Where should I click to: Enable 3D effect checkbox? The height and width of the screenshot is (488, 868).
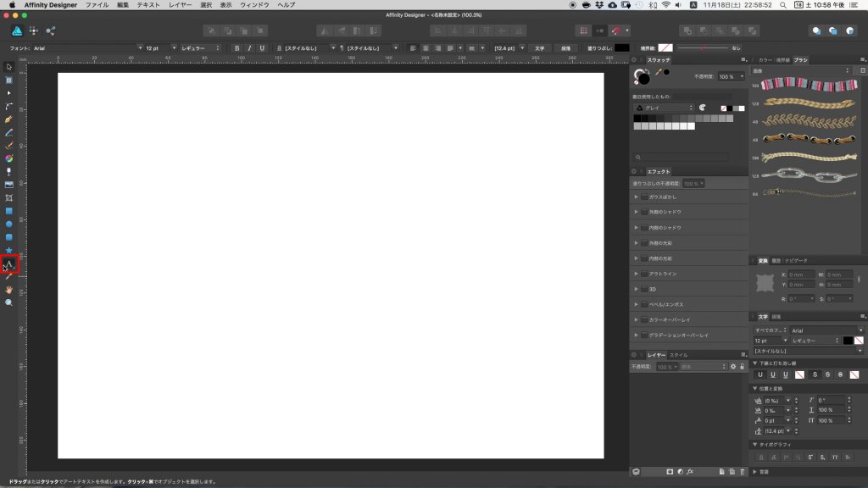point(644,289)
